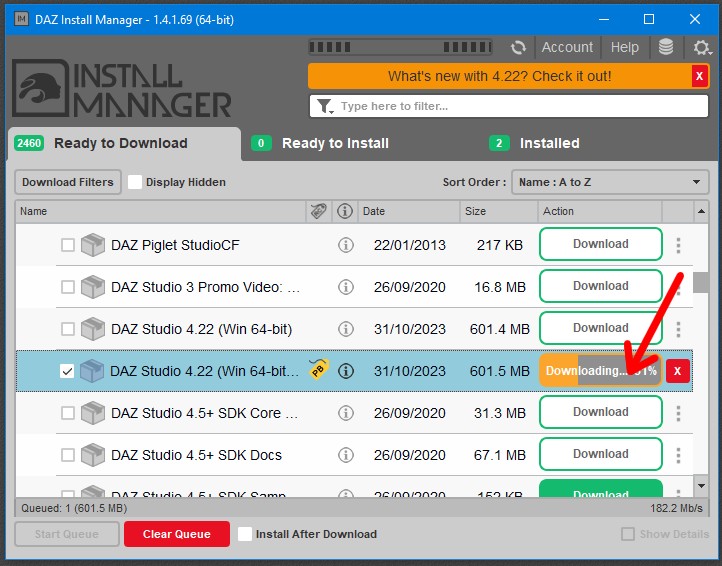The width and height of the screenshot is (722, 566).
Task: Open options menu for DAZ Studio 4.22 601.4 MB
Action: [678, 329]
